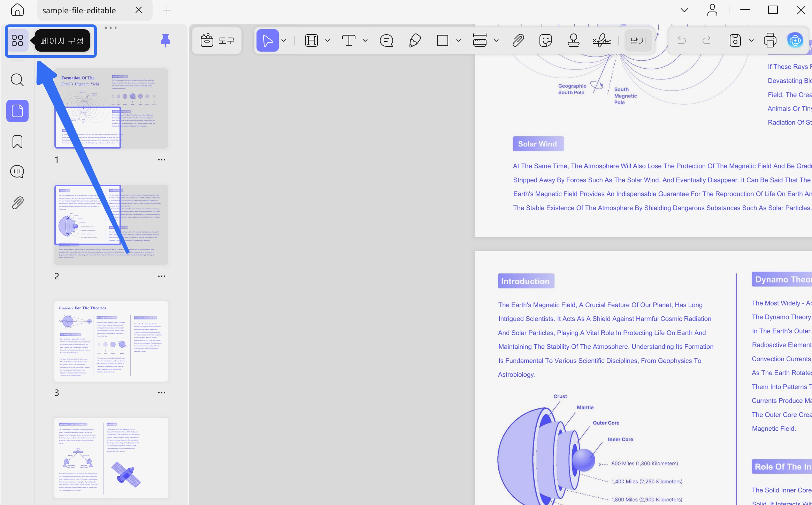Open the tab list chevron
The width and height of the screenshot is (812, 505).
click(684, 10)
